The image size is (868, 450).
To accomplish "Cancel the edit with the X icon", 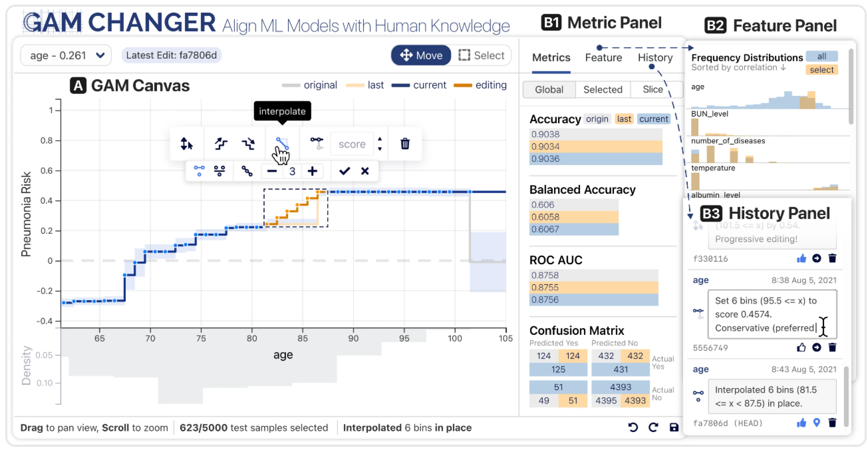I will (365, 171).
